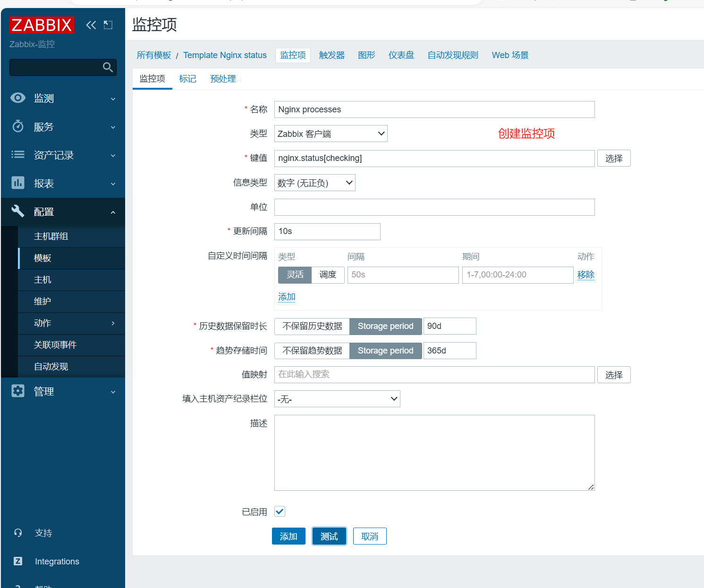Screen dimensions: 704x588
Task: Open 自动发现规则 in template navigation
Action: [x=453, y=55]
